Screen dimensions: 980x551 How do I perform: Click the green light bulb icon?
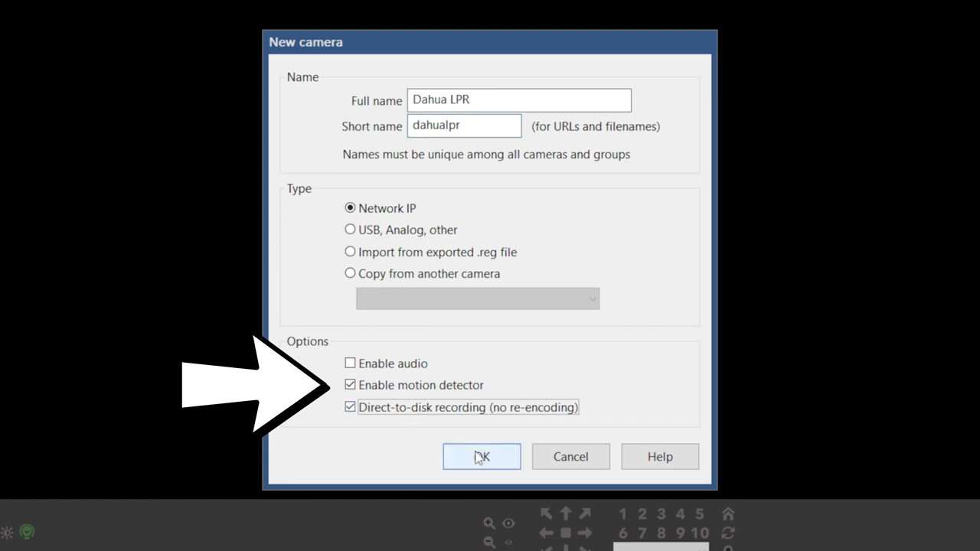pyautogui.click(x=27, y=531)
